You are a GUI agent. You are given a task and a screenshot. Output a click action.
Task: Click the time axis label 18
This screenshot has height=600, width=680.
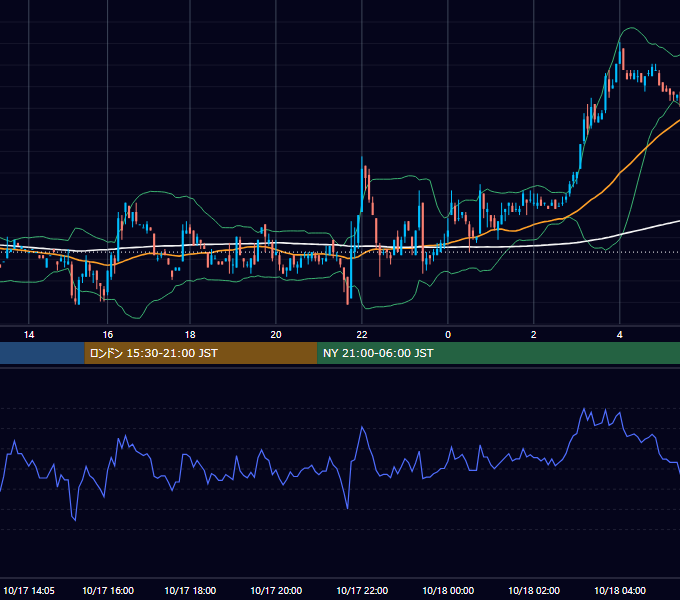click(x=190, y=335)
